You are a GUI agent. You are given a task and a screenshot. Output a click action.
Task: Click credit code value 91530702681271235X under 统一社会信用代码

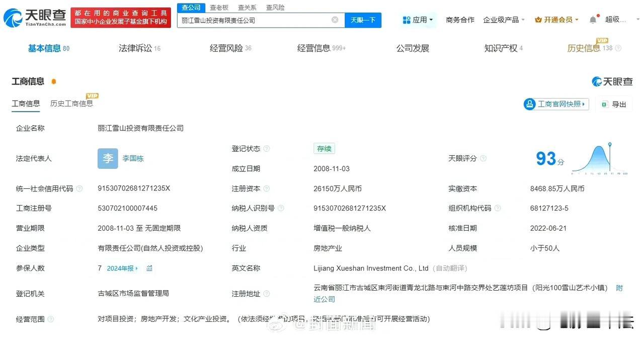[x=134, y=188]
